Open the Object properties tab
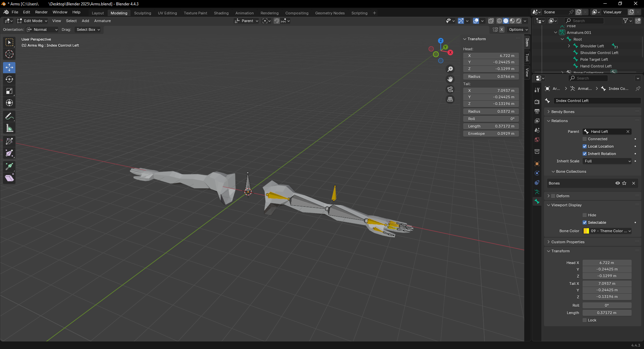Viewport: 644px width, 349px height. pyautogui.click(x=537, y=164)
